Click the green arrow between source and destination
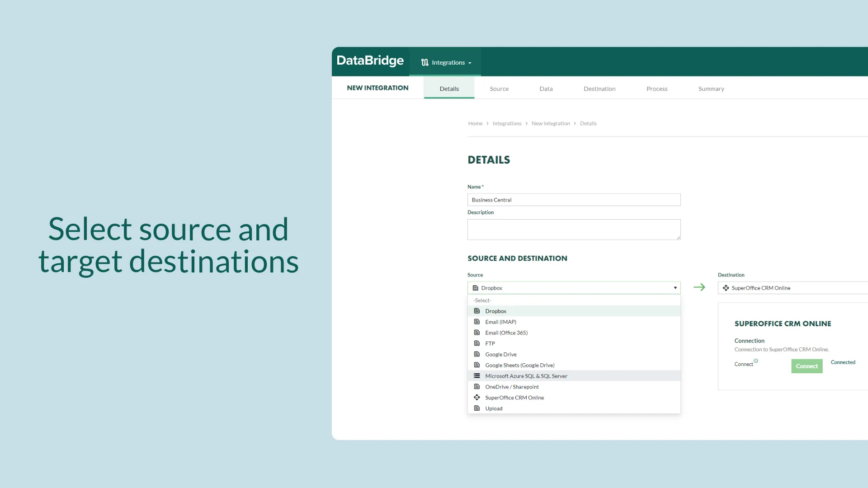The height and width of the screenshot is (488, 868). coord(699,287)
